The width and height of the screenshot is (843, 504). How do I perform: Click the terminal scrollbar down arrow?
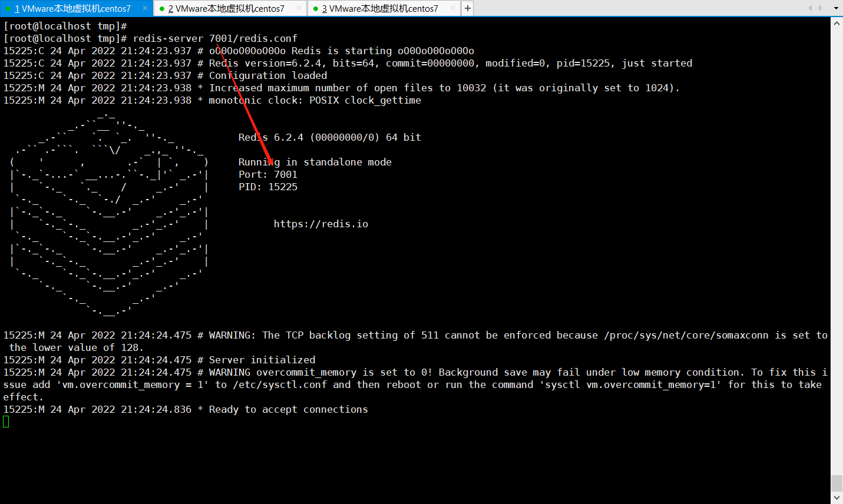tap(837, 498)
